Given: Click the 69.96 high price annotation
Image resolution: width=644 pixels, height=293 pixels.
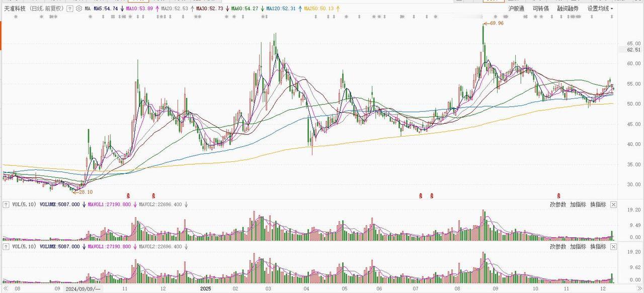Looking at the screenshot, I should point(496,23).
